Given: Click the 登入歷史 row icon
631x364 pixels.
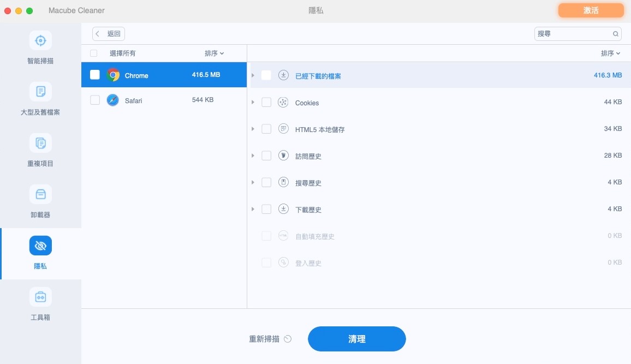Looking at the screenshot, I should point(283,262).
